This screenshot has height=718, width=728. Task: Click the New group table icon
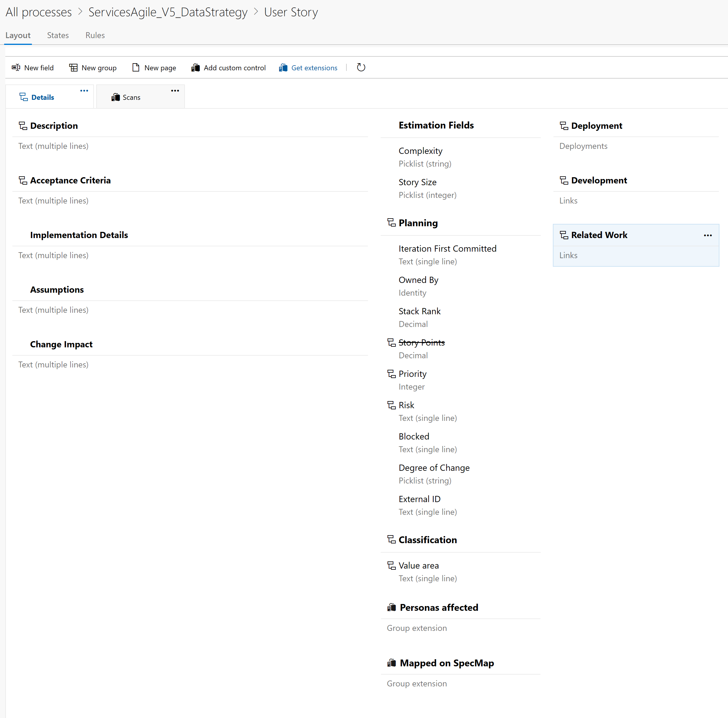[73, 67]
